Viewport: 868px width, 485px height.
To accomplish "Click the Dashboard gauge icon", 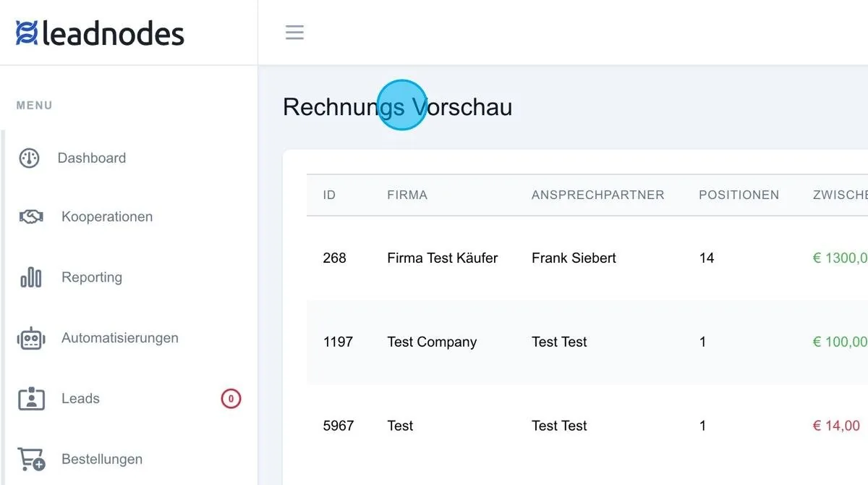I will (x=29, y=159).
